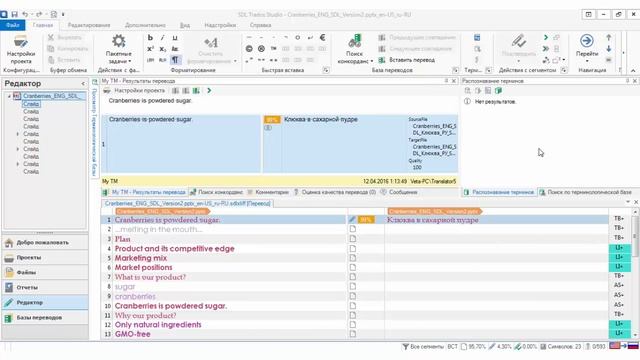This screenshot has height=360, width=640.
Task: Click the large Перейти arrow icon
Action: point(587,41)
